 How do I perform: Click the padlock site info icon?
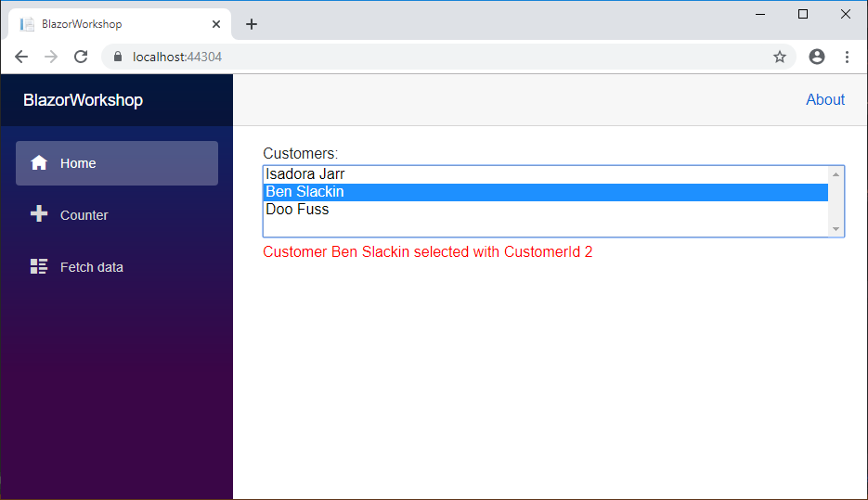[x=117, y=57]
